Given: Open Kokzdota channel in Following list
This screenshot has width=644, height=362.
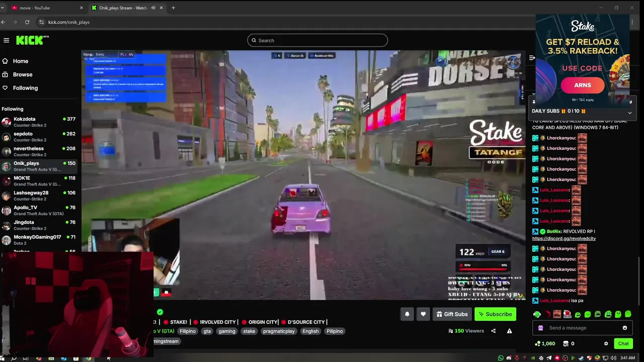Looking at the screenshot, I should (x=39, y=122).
